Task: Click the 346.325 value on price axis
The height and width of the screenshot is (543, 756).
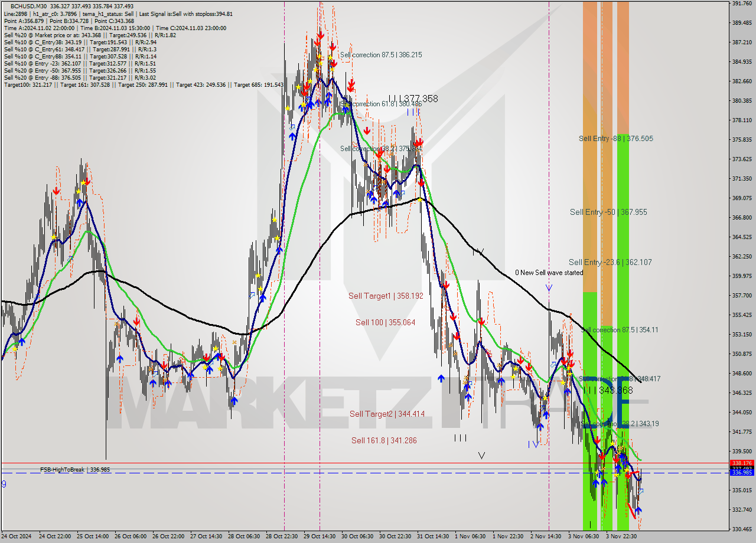Action: (x=742, y=392)
